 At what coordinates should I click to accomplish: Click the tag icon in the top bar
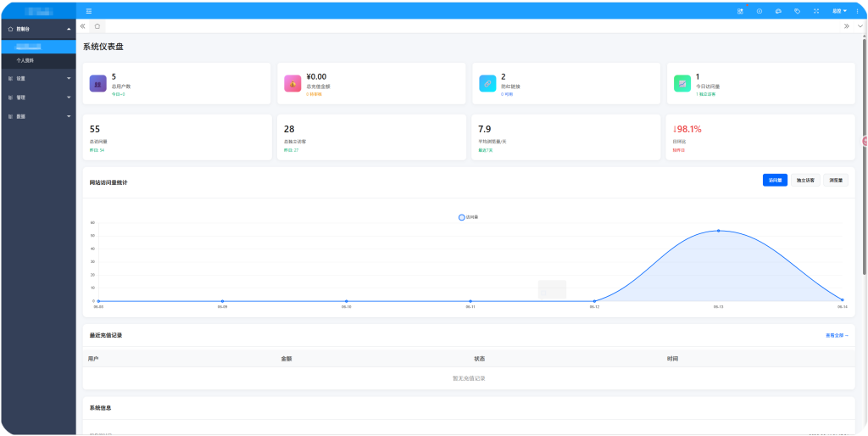[797, 11]
